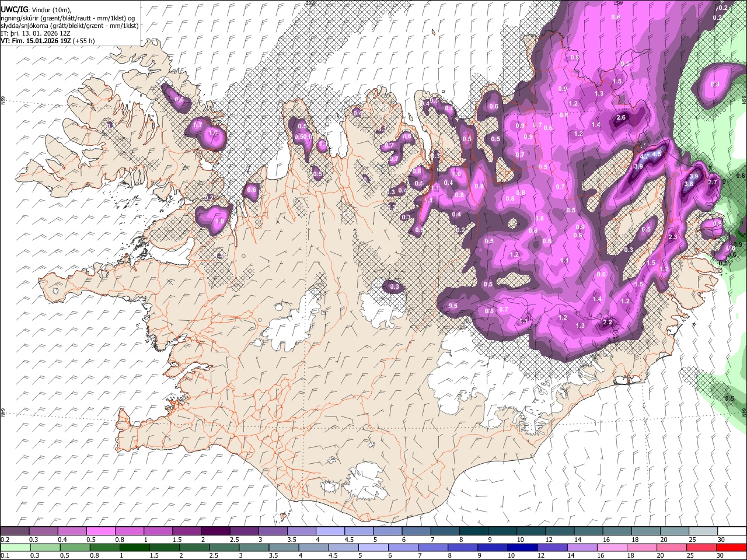Click the 2.7 precipitation value on the map

[x=712, y=183]
